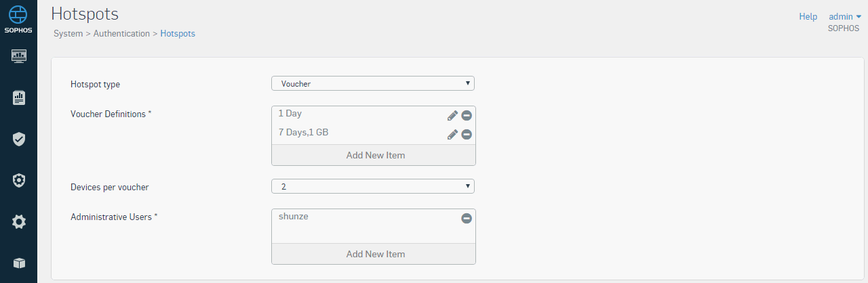Open the Help link
This screenshot has width=868, height=283.
pos(808,16)
